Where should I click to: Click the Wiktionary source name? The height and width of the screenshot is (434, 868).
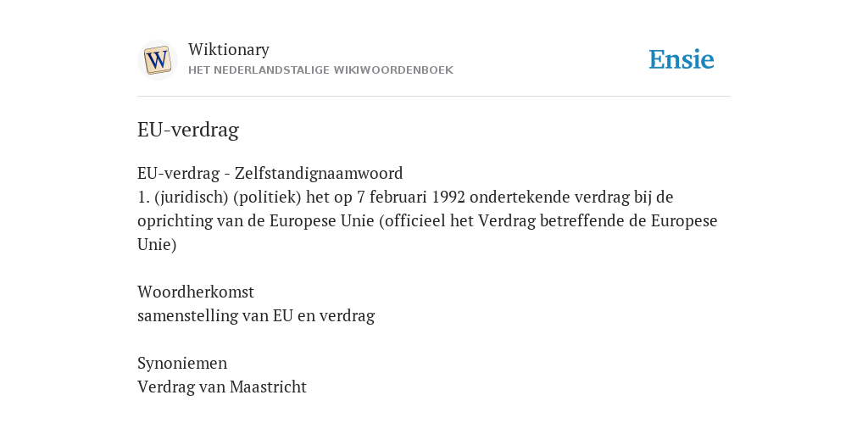[229, 49]
